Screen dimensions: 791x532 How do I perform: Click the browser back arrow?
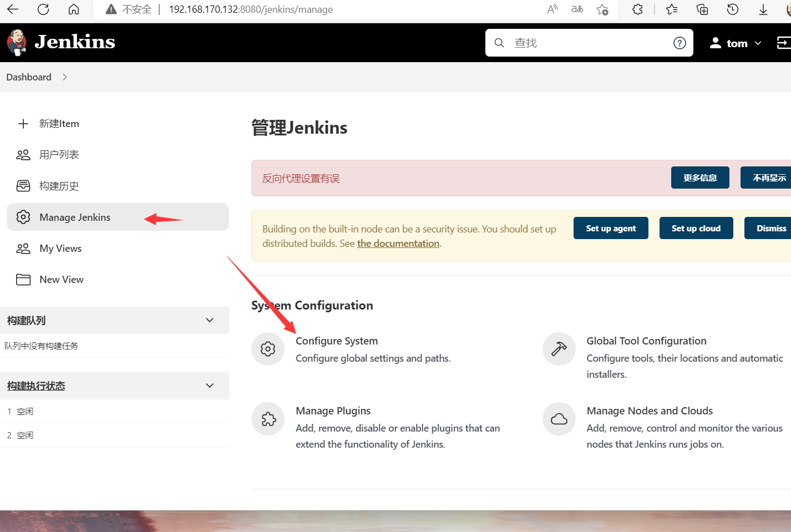click(x=12, y=9)
